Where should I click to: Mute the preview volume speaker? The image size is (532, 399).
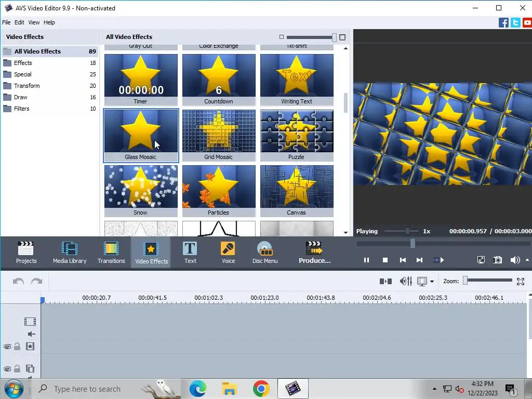[515, 260]
